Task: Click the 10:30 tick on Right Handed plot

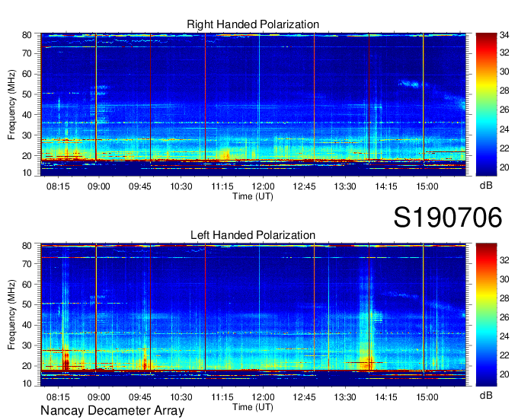Action: click(181, 186)
